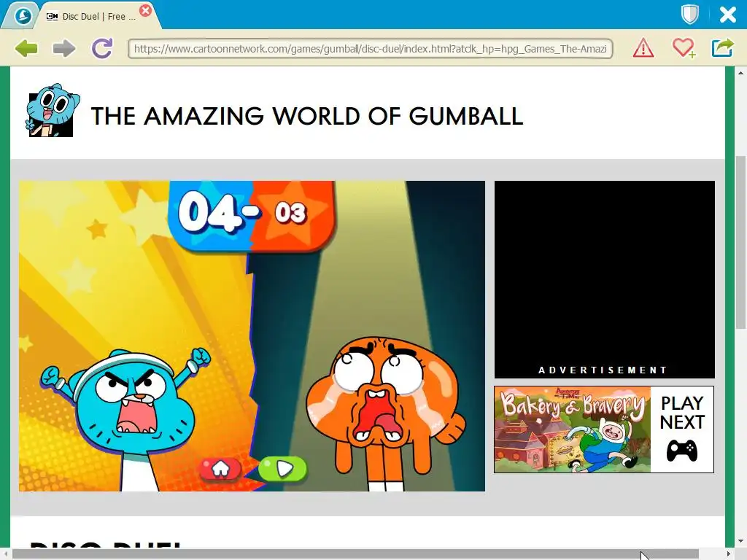Click the black advertisement panel
Image resolution: width=747 pixels, height=560 pixels.
605,279
